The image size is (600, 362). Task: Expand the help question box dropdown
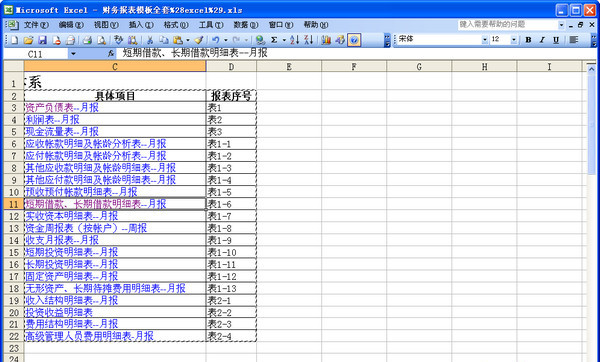561,25
